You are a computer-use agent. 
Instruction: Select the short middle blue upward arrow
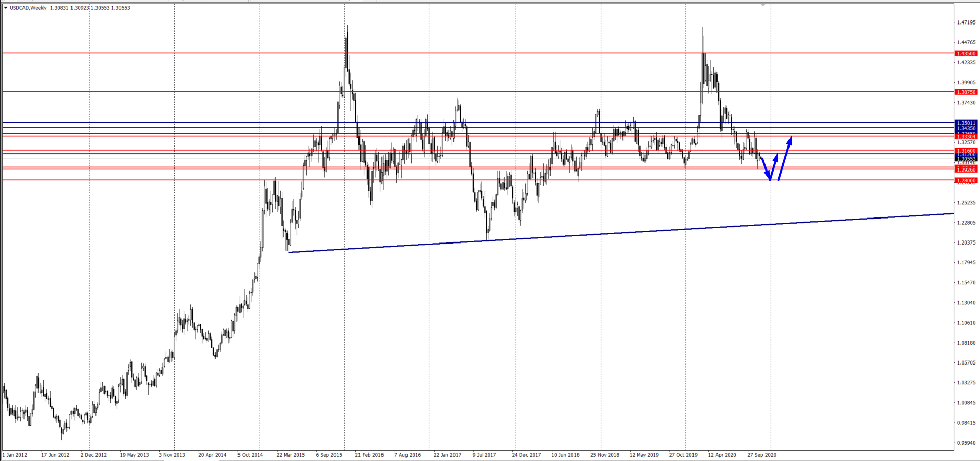[x=774, y=165]
